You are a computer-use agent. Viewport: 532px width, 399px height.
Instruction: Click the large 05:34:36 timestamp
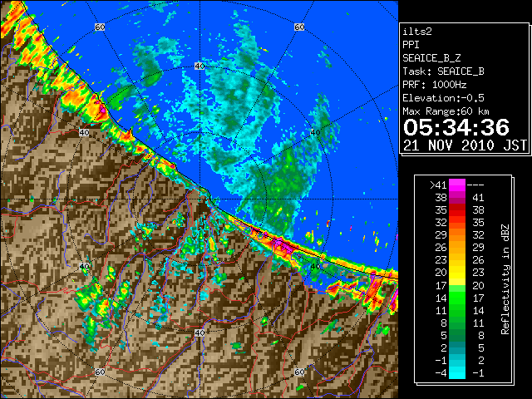(x=456, y=127)
